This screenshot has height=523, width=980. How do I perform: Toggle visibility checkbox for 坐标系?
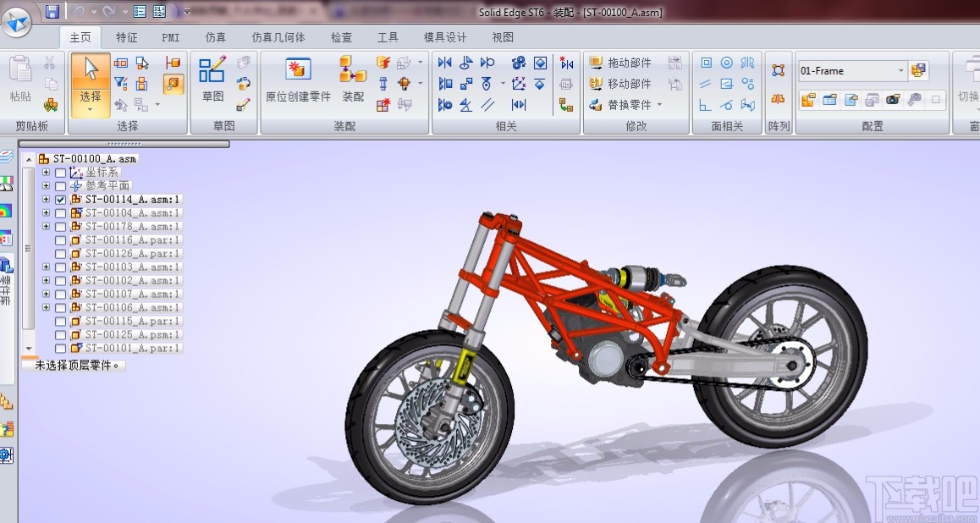[x=61, y=173]
